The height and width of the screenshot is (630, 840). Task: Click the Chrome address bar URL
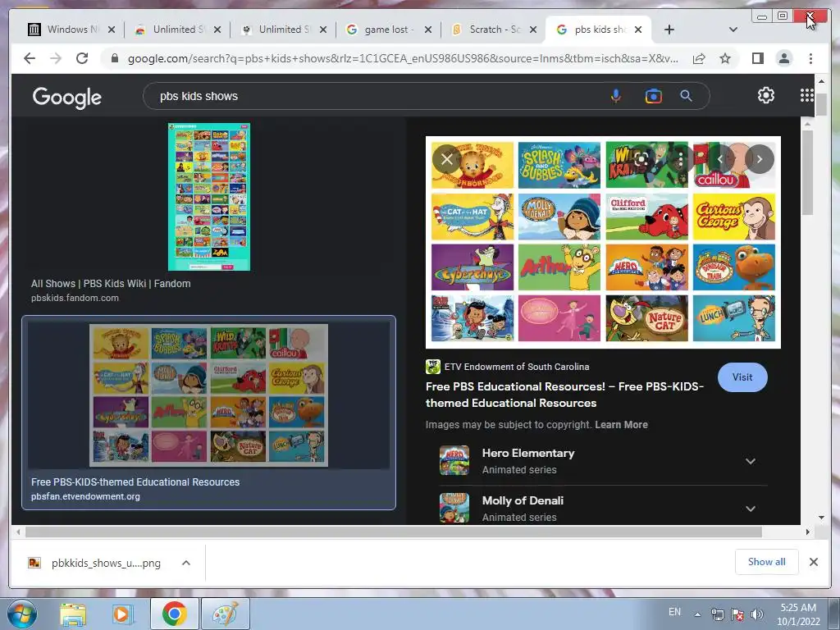click(x=403, y=58)
